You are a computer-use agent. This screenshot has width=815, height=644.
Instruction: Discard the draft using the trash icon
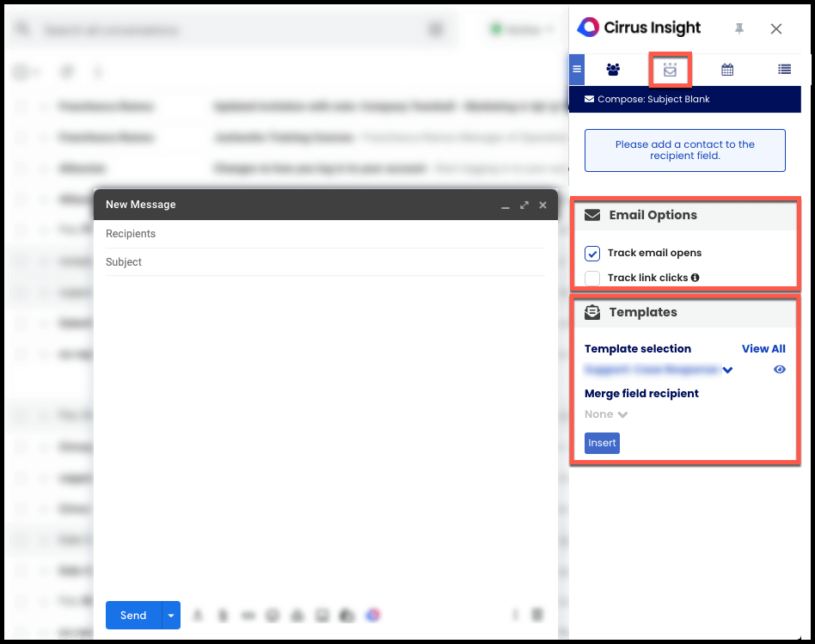click(536, 615)
